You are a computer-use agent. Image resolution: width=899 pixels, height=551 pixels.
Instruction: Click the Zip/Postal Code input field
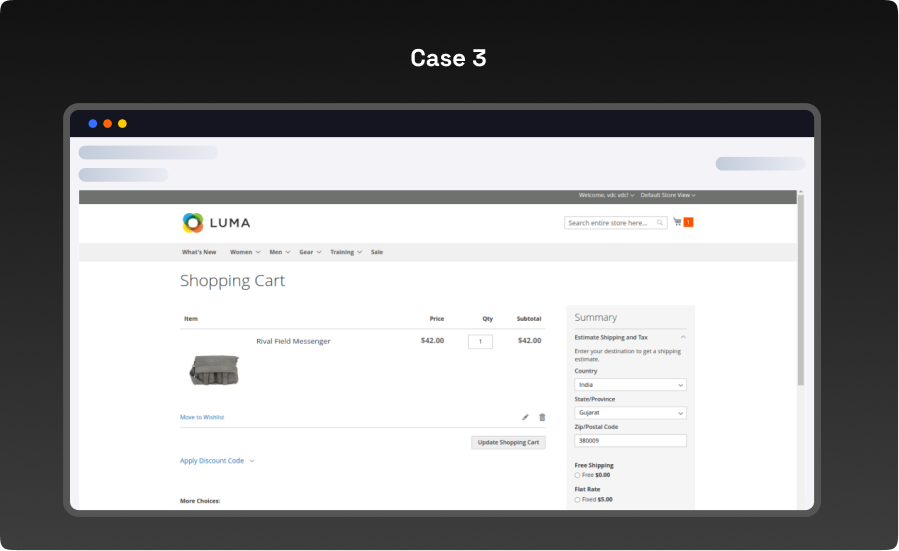click(x=630, y=440)
